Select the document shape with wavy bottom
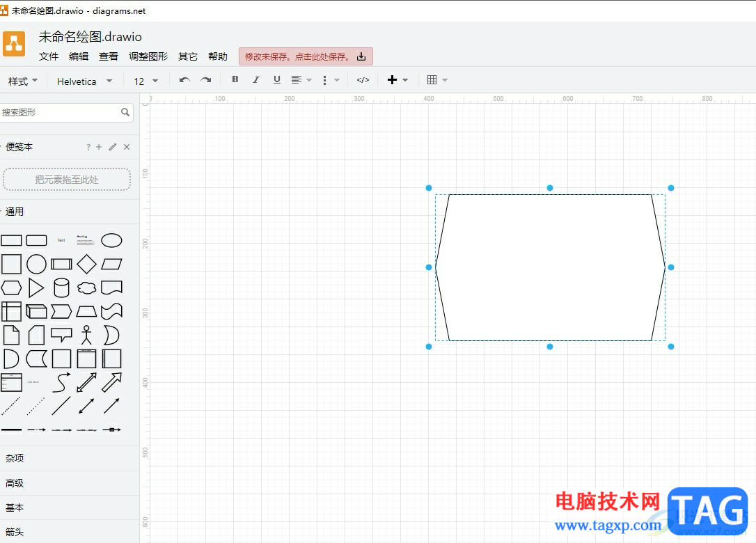Image resolution: width=756 pixels, height=543 pixels. click(112, 288)
